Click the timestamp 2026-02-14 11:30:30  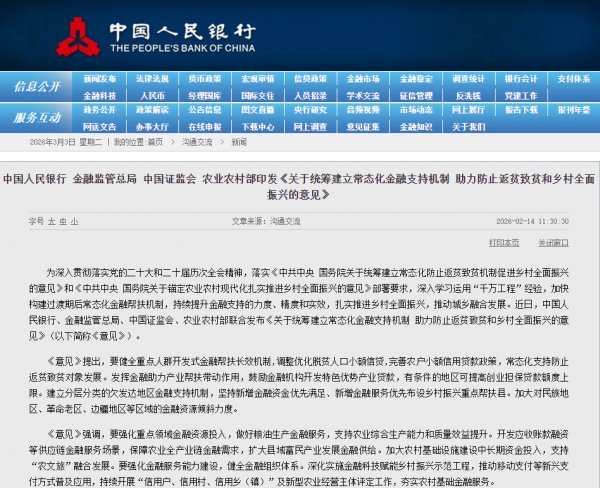click(532, 221)
